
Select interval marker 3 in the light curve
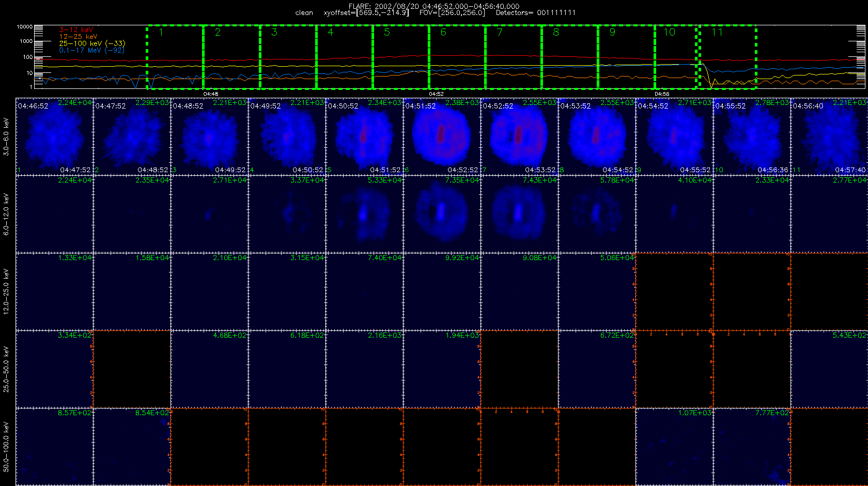point(274,32)
